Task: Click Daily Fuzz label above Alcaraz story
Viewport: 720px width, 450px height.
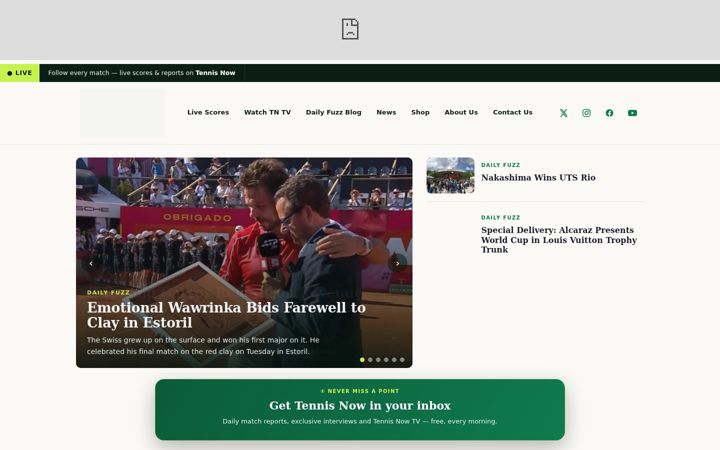Action: tap(501, 218)
